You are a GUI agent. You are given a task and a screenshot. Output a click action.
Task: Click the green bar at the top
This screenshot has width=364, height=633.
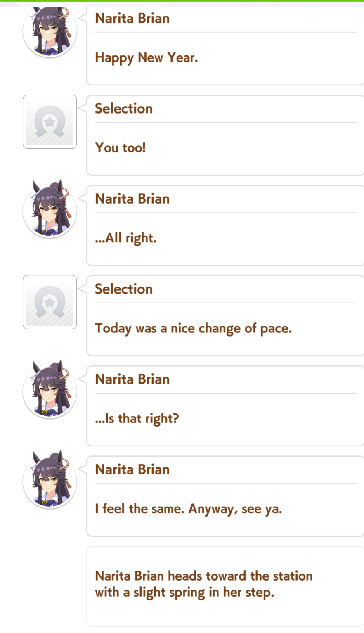pyautogui.click(x=182, y=1)
